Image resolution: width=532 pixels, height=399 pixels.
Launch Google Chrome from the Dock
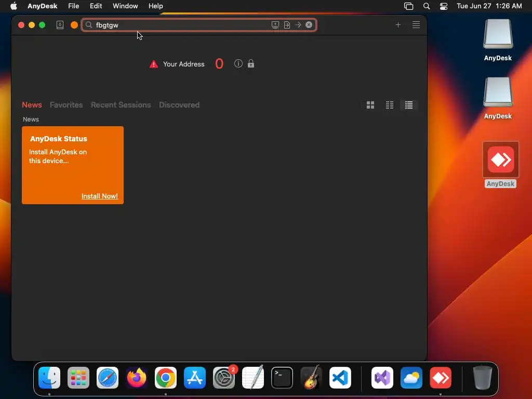coord(166,378)
